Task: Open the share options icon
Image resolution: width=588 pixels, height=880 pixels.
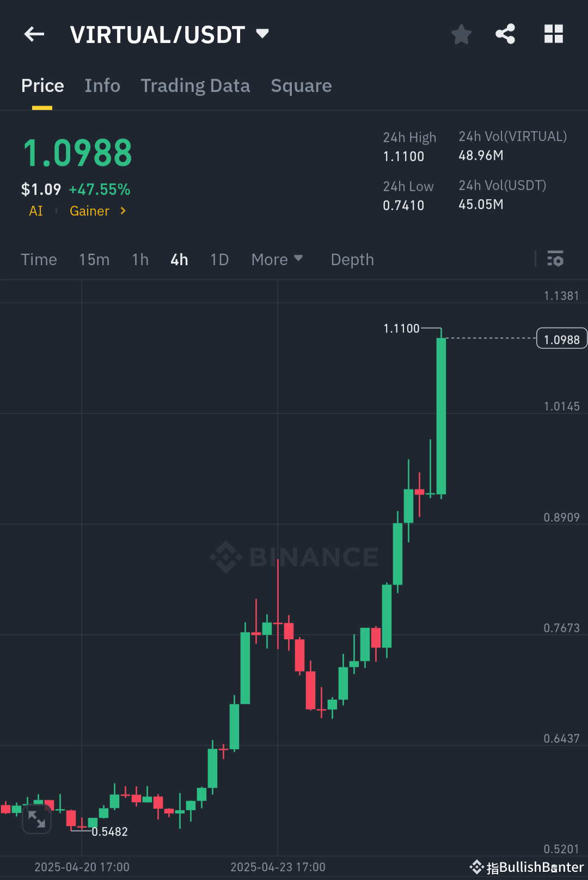Action: point(505,34)
